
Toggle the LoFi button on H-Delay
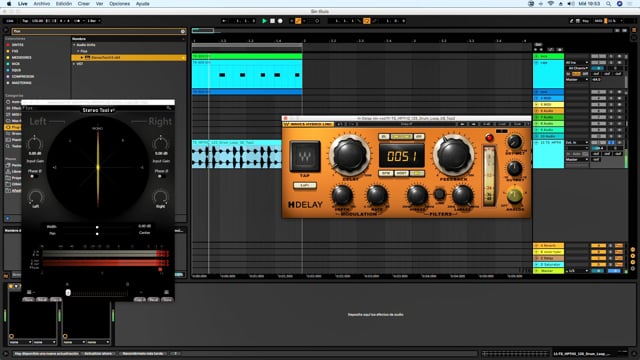pyautogui.click(x=304, y=186)
